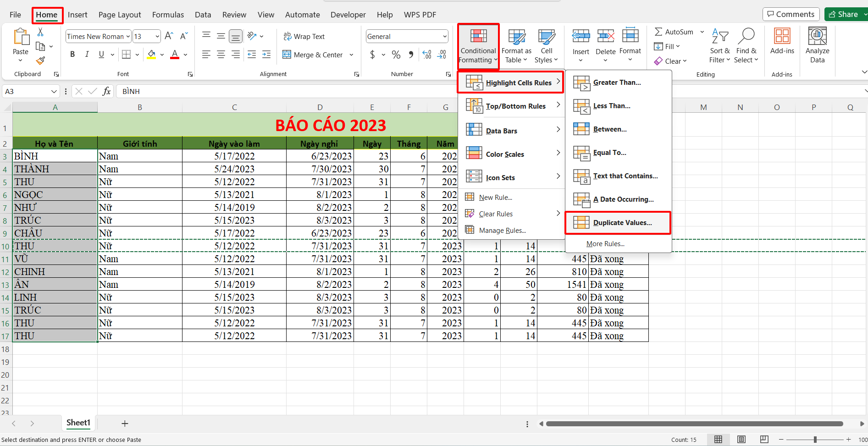Click the Percent Style icon
Image resolution: width=868 pixels, height=446 pixels.
[x=396, y=55]
